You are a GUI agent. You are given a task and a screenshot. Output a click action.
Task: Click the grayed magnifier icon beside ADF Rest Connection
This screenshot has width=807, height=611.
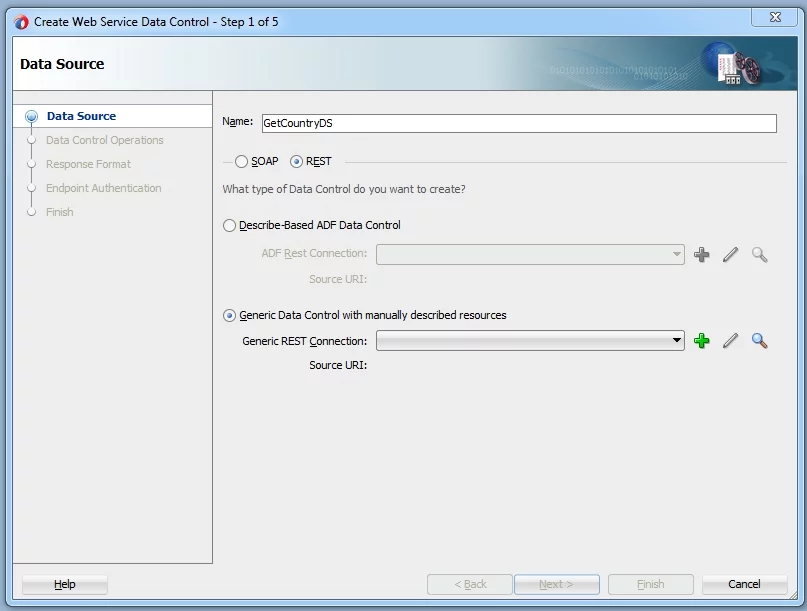coord(760,255)
